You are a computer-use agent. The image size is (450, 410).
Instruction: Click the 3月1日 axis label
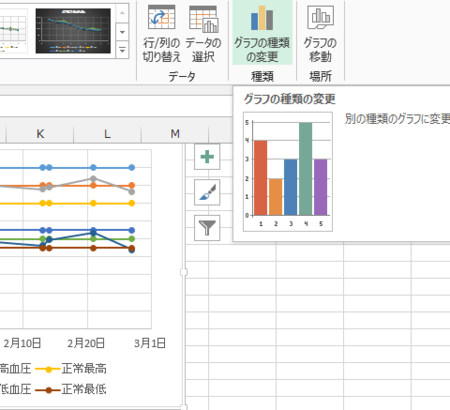coord(150,343)
